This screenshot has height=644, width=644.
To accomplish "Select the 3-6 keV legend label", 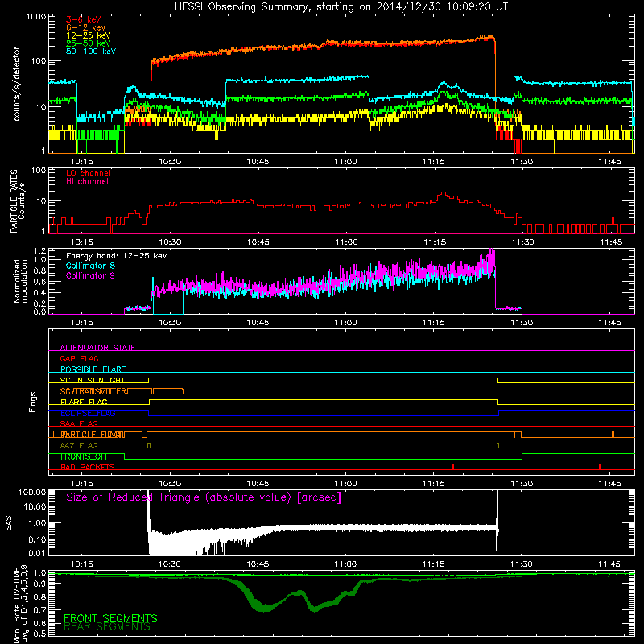I will [x=84, y=19].
